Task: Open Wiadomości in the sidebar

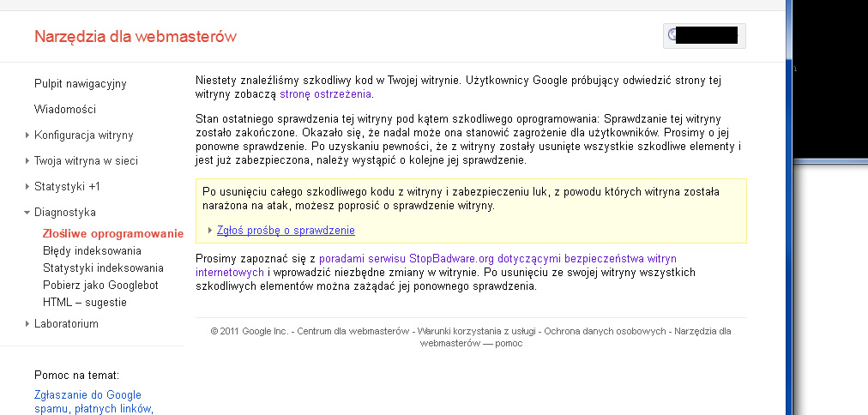Action: pyautogui.click(x=65, y=110)
